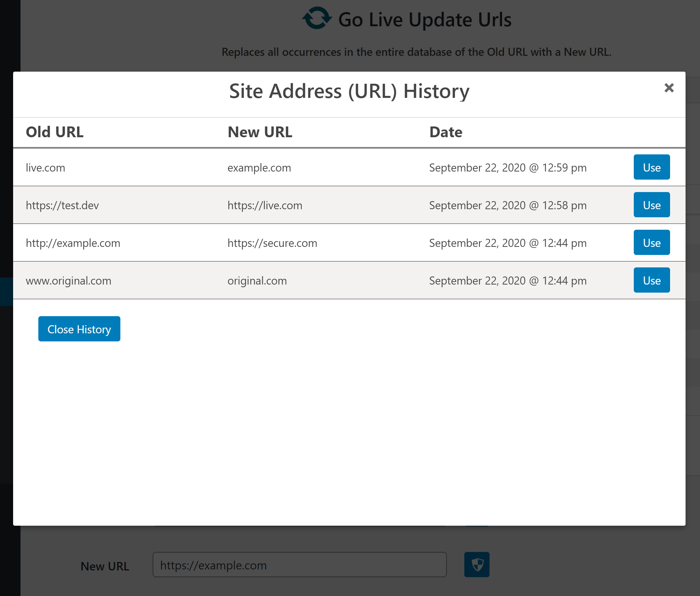Click the Go Live Update Urls heading
700x596 pixels.
pyautogui.click(x=425, y=19)
